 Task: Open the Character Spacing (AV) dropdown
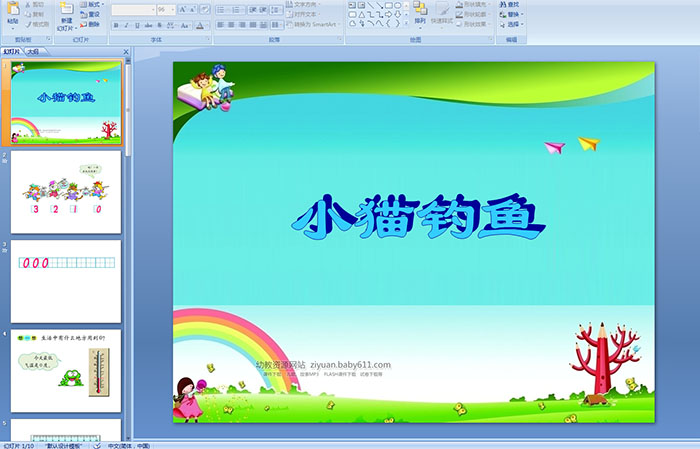point(172,25)
